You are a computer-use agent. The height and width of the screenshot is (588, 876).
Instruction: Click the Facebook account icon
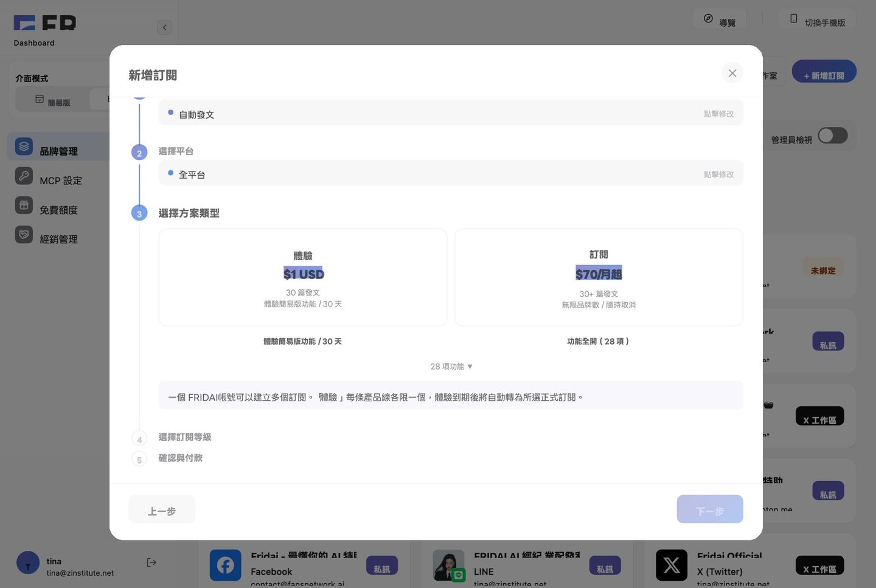(x=226, y=566)
